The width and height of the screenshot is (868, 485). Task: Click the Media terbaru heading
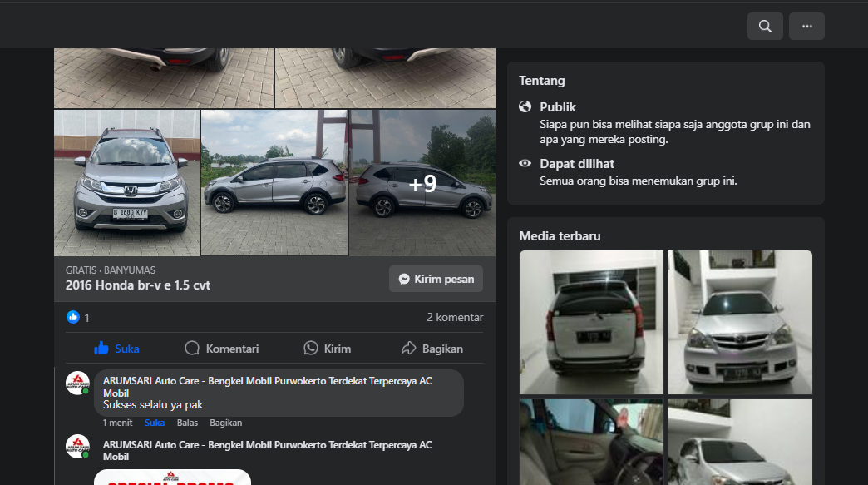[560, 236]
